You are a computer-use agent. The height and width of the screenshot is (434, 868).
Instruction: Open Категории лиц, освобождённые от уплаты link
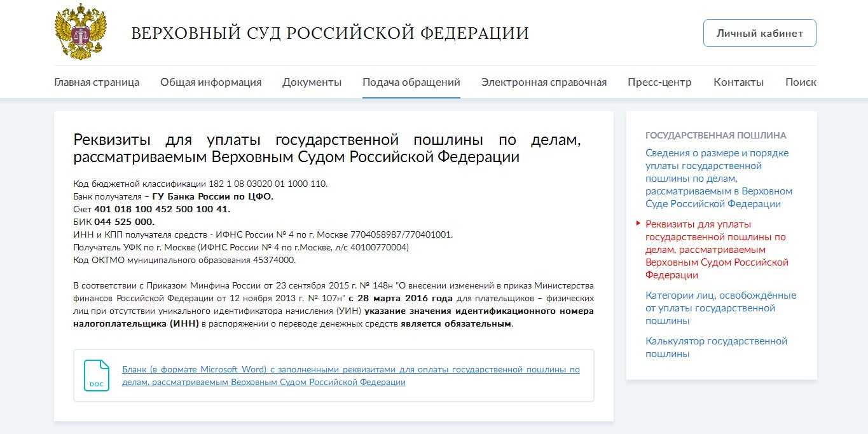(x=720, y=308)
